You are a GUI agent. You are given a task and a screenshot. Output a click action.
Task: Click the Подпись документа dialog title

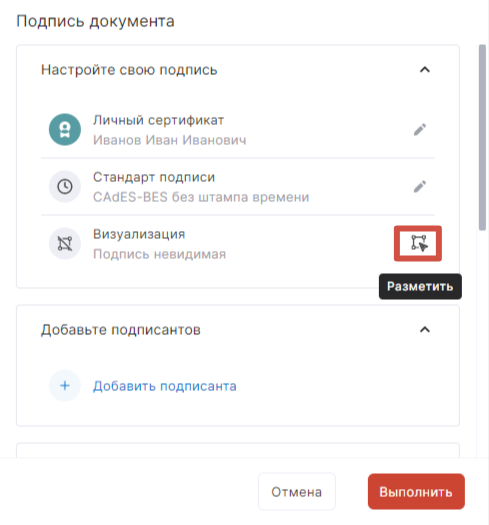click(95, 21)
